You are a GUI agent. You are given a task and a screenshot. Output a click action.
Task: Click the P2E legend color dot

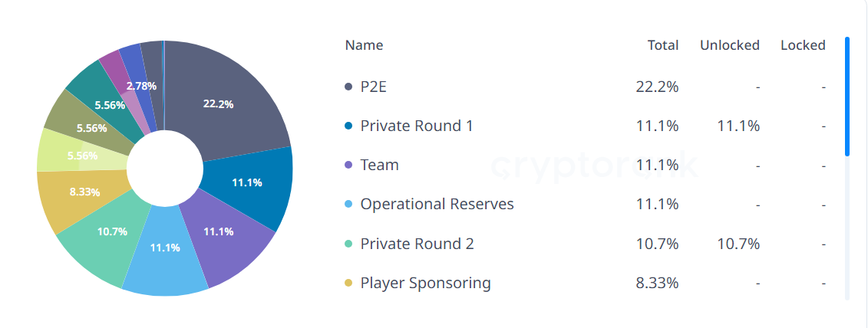(x=348, y=87)
